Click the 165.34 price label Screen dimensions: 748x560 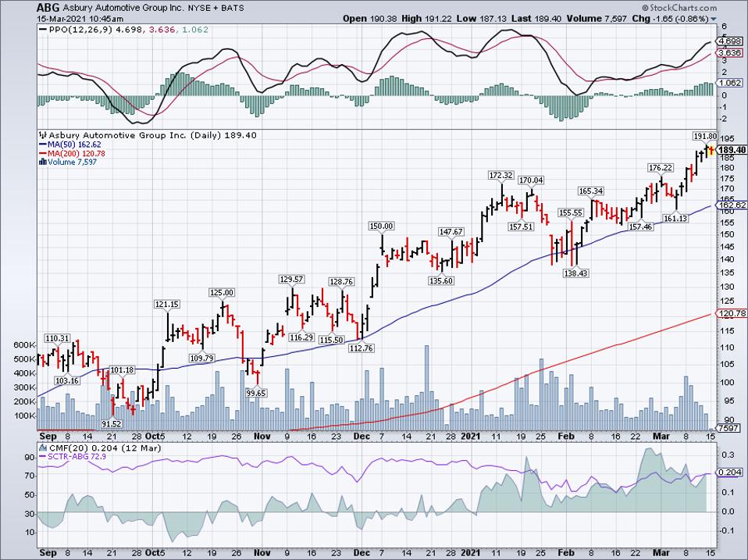pos(591,191)
